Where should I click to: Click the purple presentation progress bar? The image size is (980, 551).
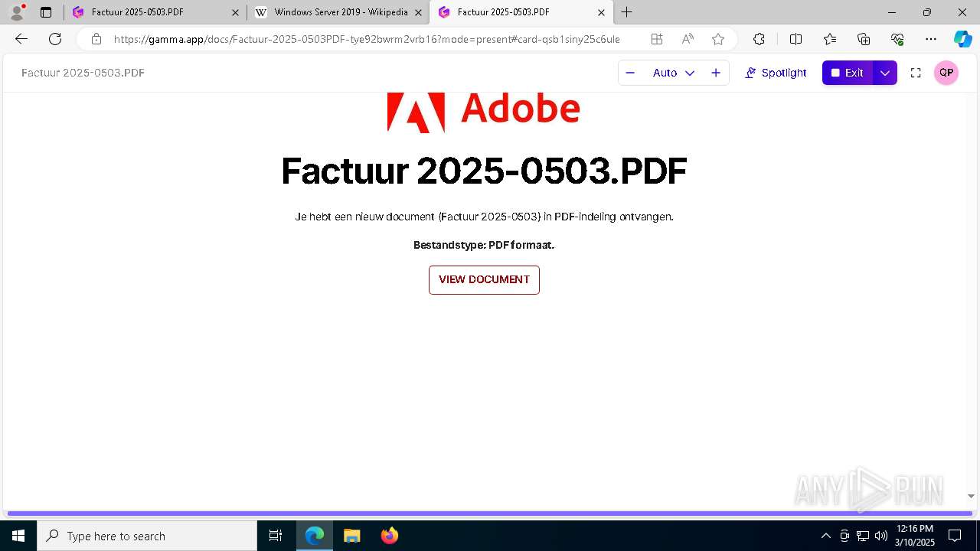point(490,514)
